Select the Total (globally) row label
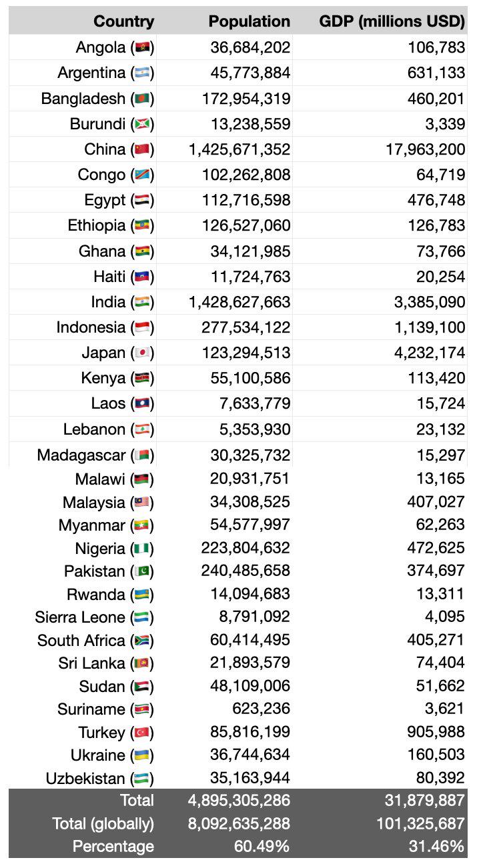The image size is (481, 868). point(103,823)
